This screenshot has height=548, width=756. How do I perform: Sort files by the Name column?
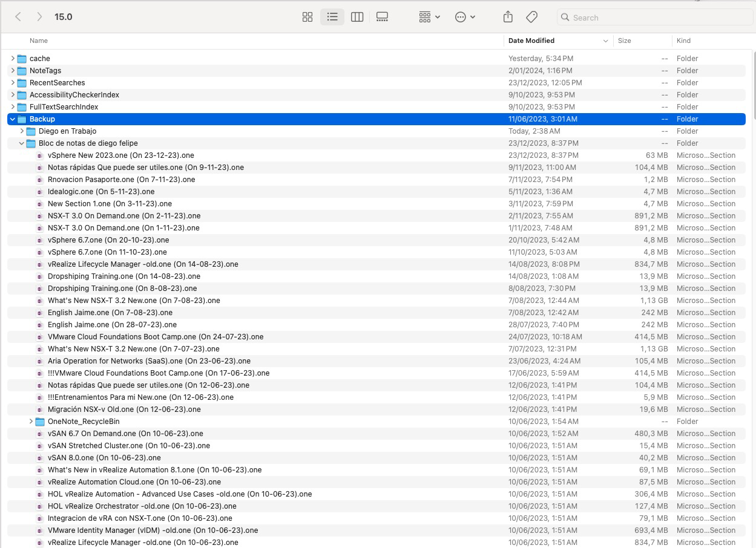click(x=39, y=41)
